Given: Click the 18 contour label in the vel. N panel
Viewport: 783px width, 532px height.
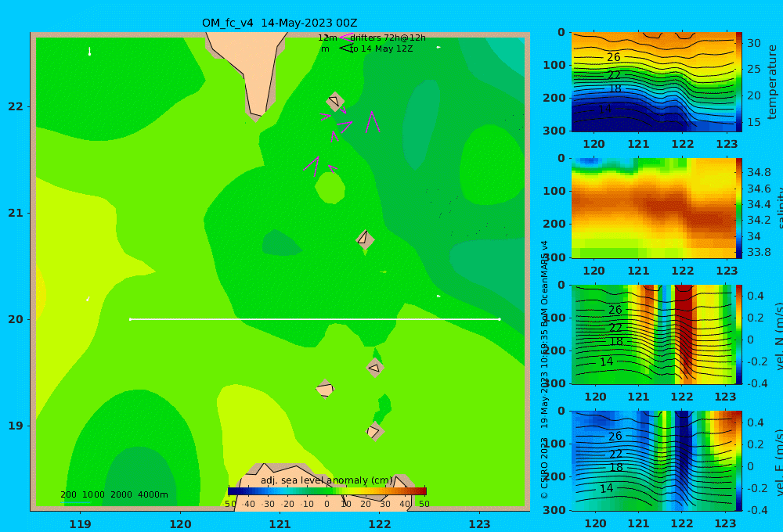Looking at the screenshot, I should pos(616,341).
